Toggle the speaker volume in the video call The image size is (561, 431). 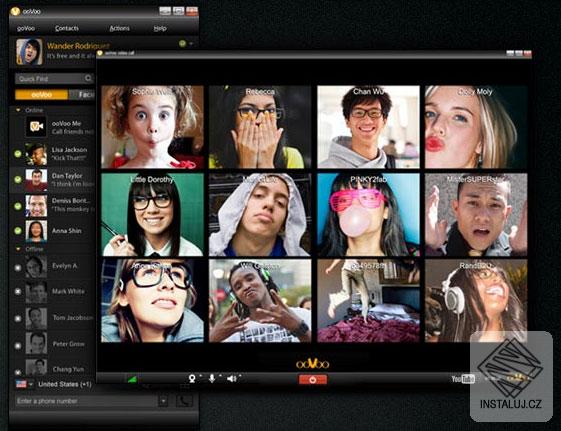pos(231,378)
